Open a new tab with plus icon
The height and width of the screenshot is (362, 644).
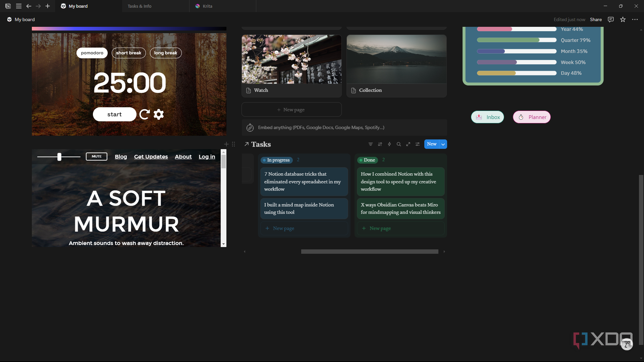[48, 6]
